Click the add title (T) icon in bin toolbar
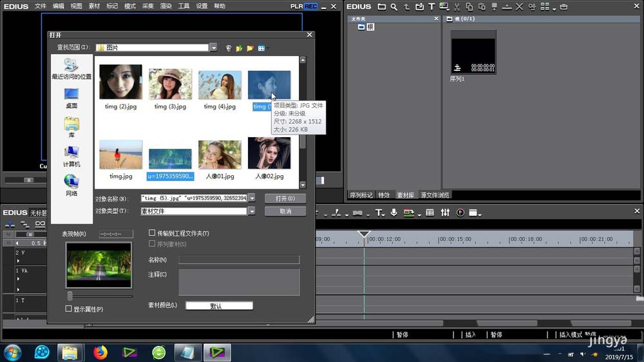Screen dimensions: 644x362 pos(432,7)
